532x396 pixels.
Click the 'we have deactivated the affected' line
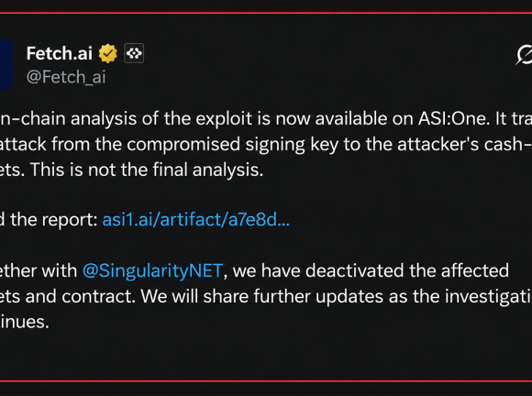pyautogui.click(x=371, y=271)
